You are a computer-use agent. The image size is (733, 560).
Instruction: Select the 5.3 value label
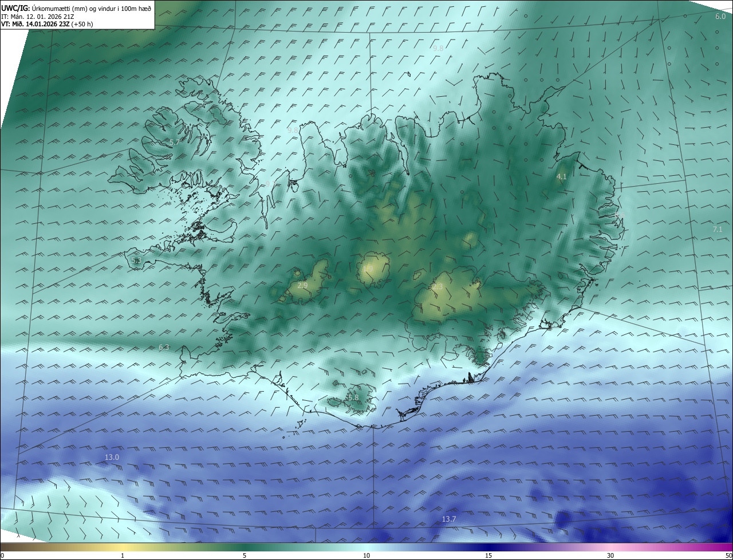click(136, 261)
